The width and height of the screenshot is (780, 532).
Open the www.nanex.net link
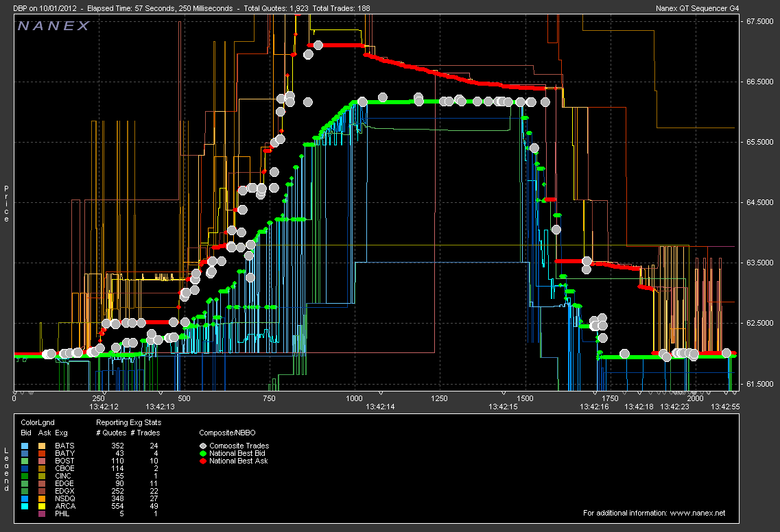pos(698,513)
